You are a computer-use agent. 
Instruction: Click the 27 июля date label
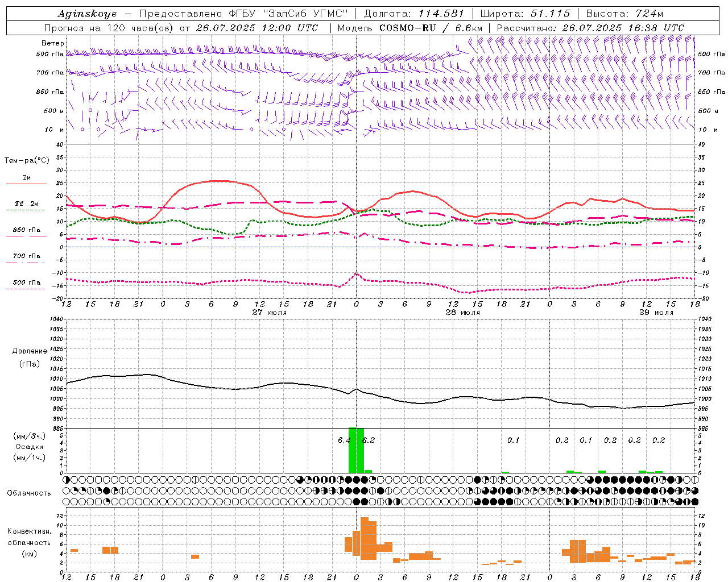pos(270,313)
